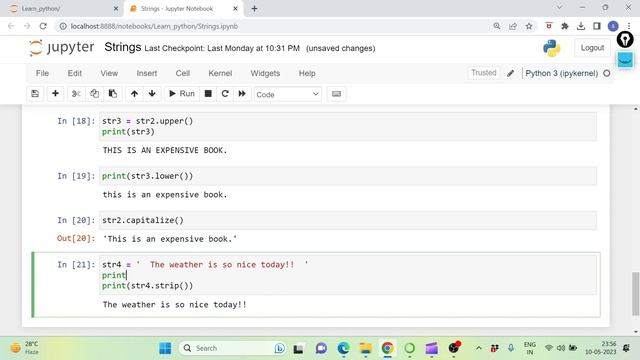Show hidden system tray icons chevron
The width and height of the screenshot is (640, 360).
click(479, 348)
